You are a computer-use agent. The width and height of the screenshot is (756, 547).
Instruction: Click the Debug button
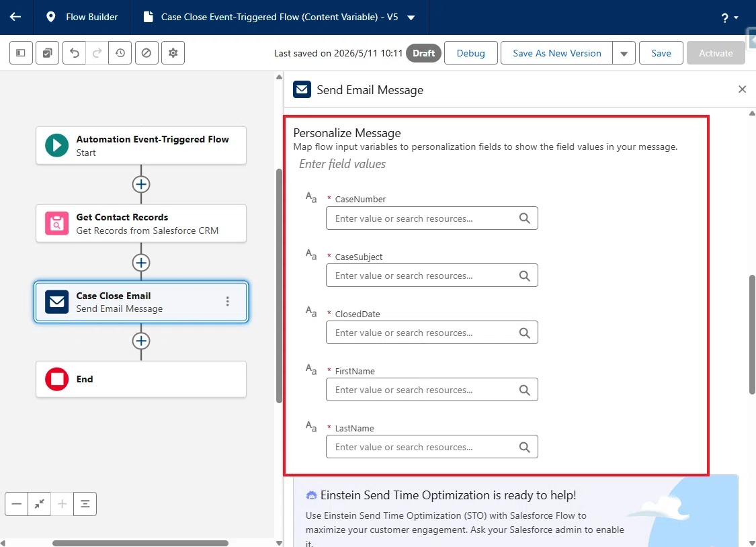[x=470, y=53]
